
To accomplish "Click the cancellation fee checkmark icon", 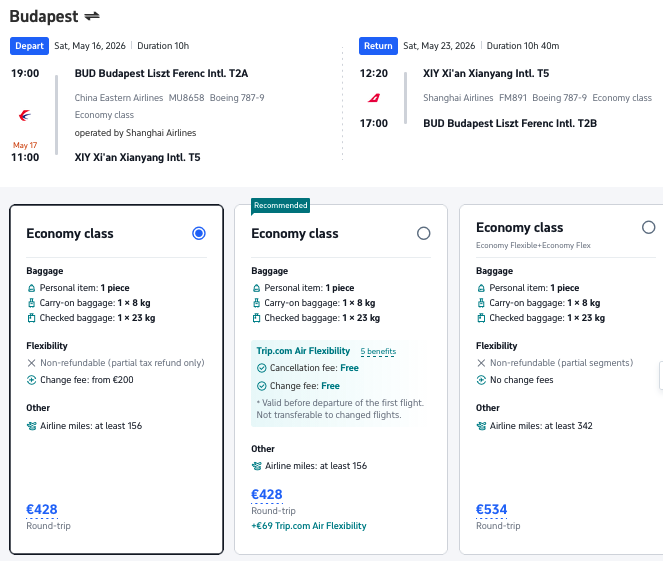I will click(x=260, y=367).
